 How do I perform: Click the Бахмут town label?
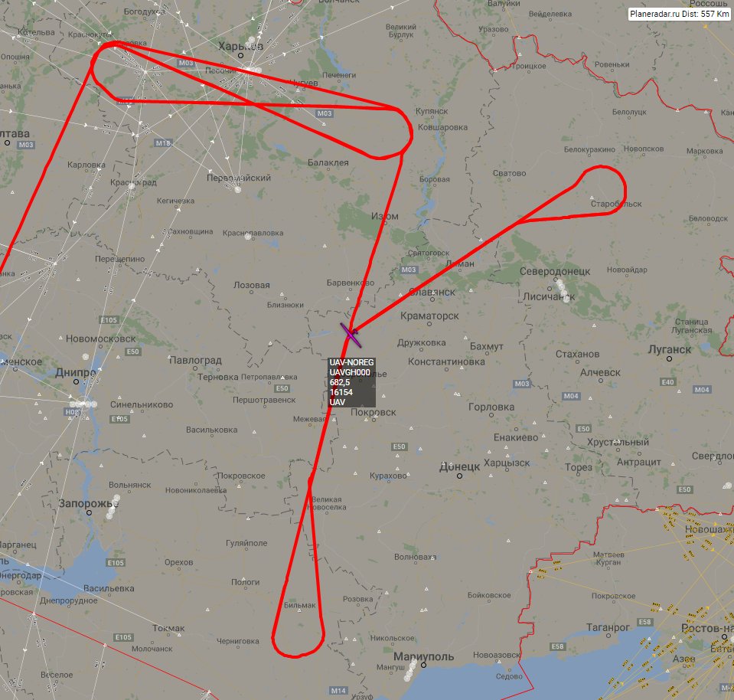pyautogui.click(x=486, y=346)
